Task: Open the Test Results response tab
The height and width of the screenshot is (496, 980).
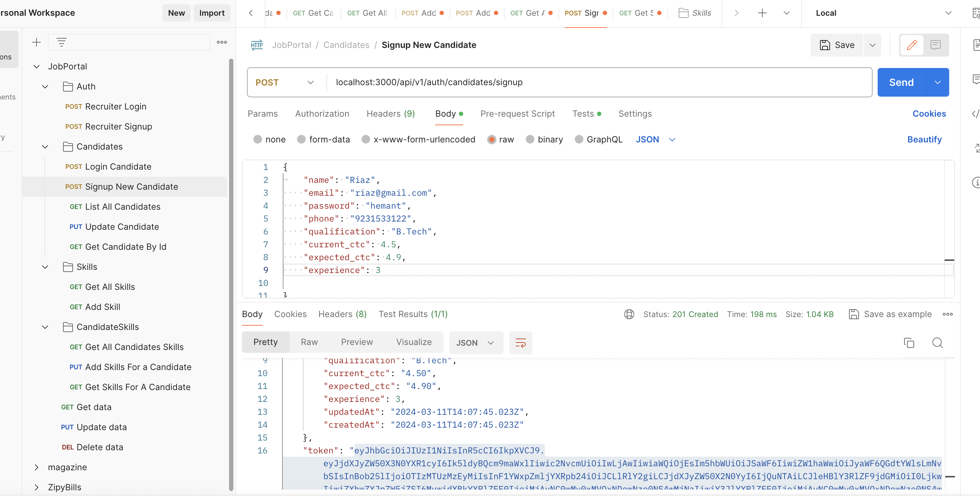Action: tap(413, 314)
